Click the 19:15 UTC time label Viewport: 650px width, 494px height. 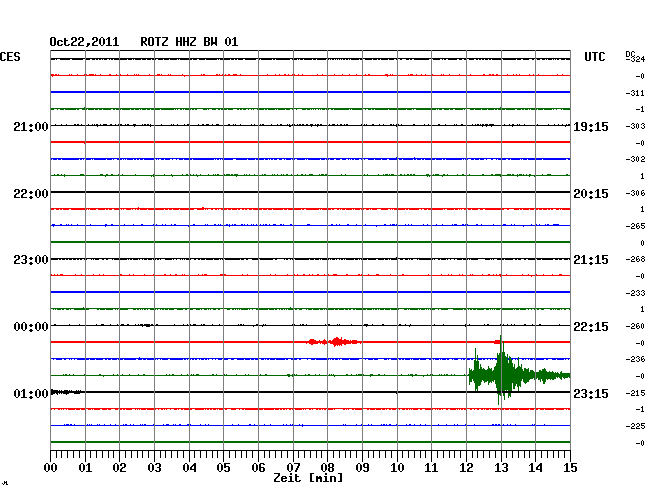point(591,126)
